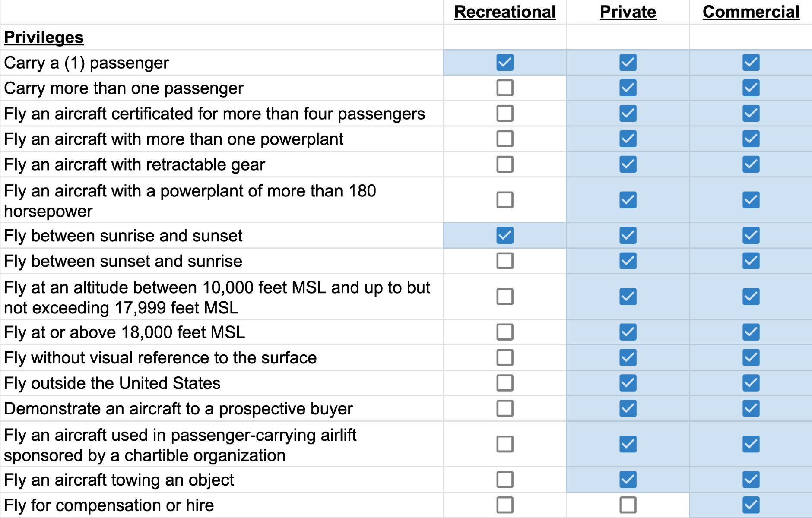
Task: Select the Recreational column header cell
Action: coord(504,12)
